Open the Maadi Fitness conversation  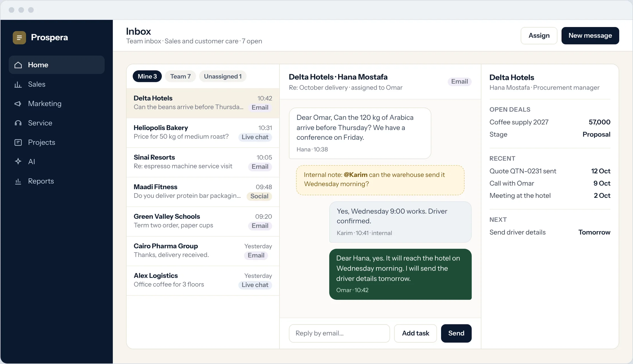(x=203, y=192)
